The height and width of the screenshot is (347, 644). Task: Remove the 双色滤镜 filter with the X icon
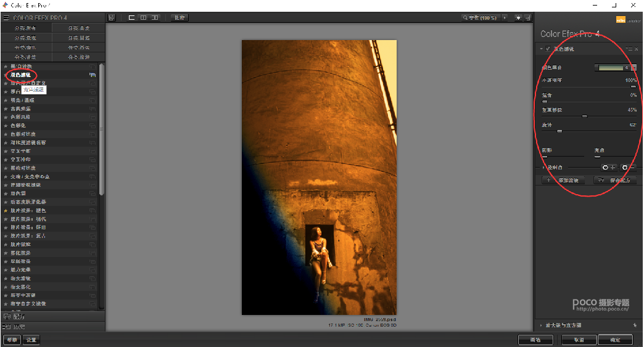[x=636, y=49]
